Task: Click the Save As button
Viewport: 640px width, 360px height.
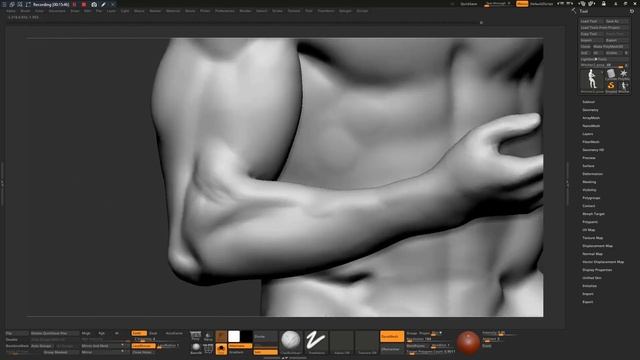Action: pyautogui.click(x=616, y=21)
